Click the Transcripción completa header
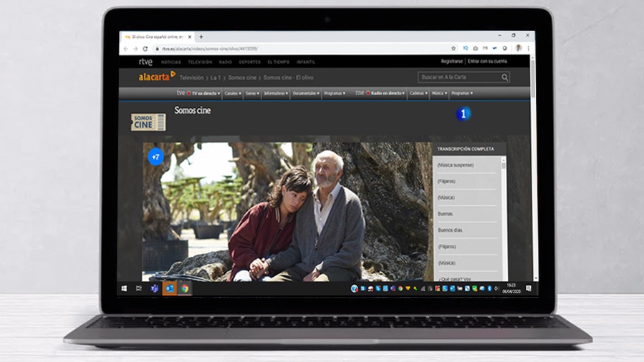Image resolution: width=644 pixels, height=362 pixels. click(466, 149)
